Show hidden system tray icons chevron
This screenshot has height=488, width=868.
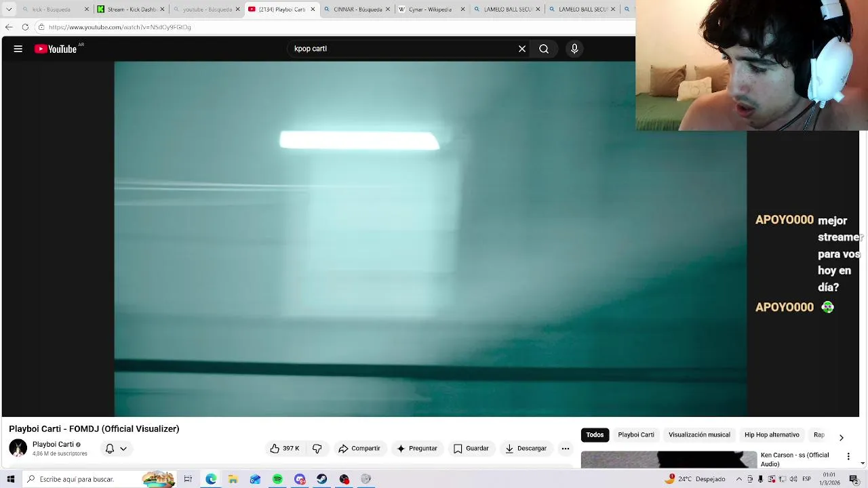(739, 479)
